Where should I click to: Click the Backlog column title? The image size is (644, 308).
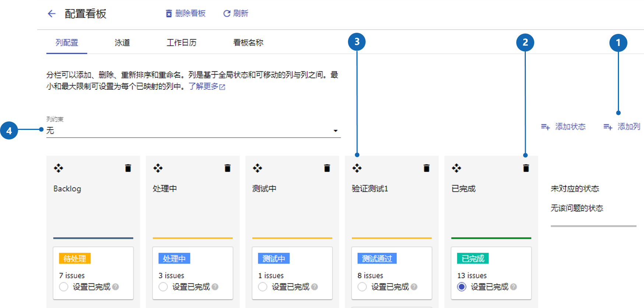point(67,189)
